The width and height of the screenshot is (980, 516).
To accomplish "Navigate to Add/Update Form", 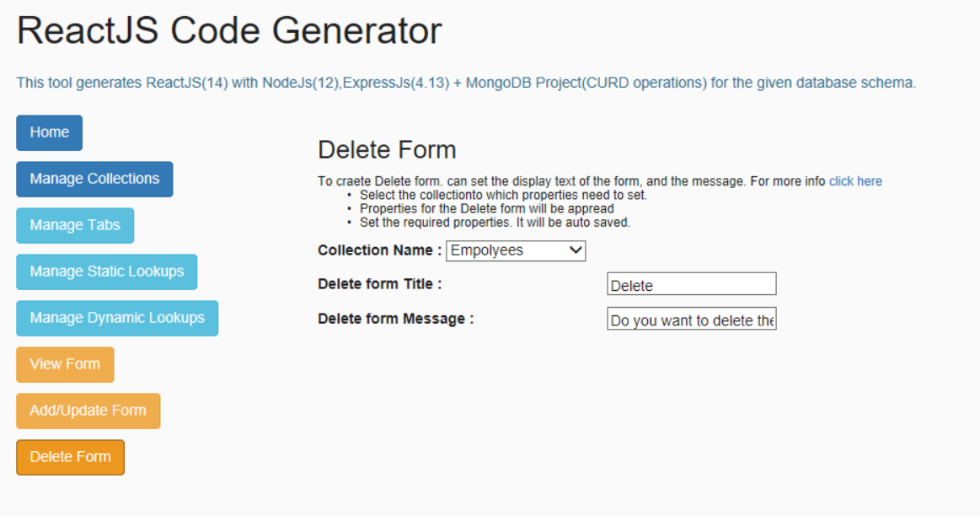I will click(88, 411).
